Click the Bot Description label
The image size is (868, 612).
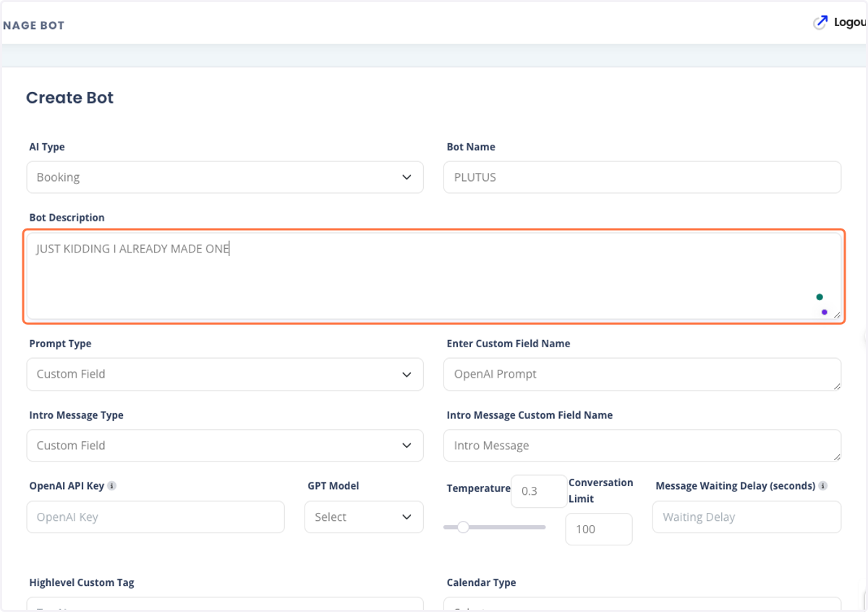click(x=67, y=218)
